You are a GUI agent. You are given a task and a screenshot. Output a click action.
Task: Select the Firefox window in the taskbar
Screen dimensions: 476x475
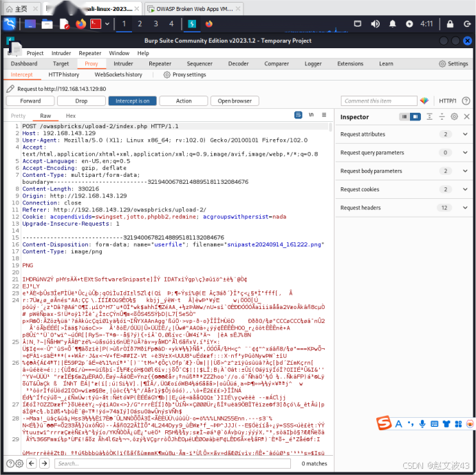click(209, 23)
